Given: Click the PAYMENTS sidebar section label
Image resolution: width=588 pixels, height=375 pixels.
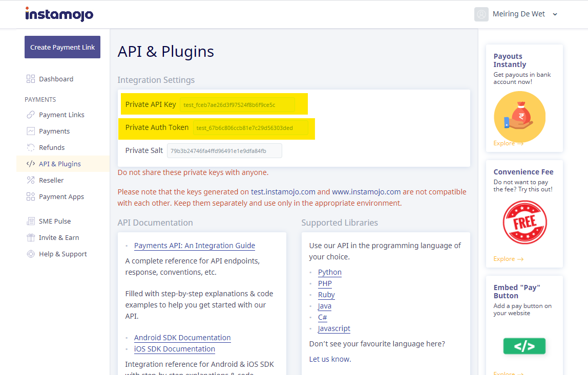Looking at the screenshot, I should tap(40, 100).
